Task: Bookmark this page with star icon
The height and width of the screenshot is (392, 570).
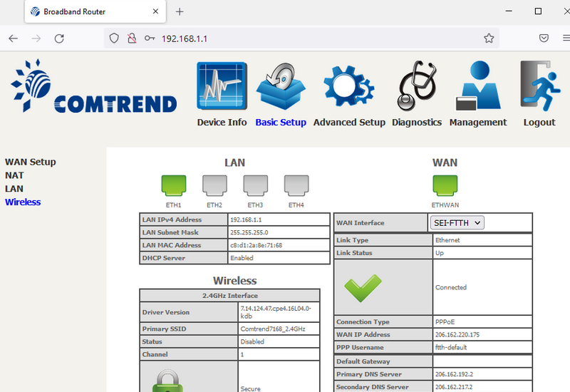Action: pyautogui.click(x=489, y=38)
